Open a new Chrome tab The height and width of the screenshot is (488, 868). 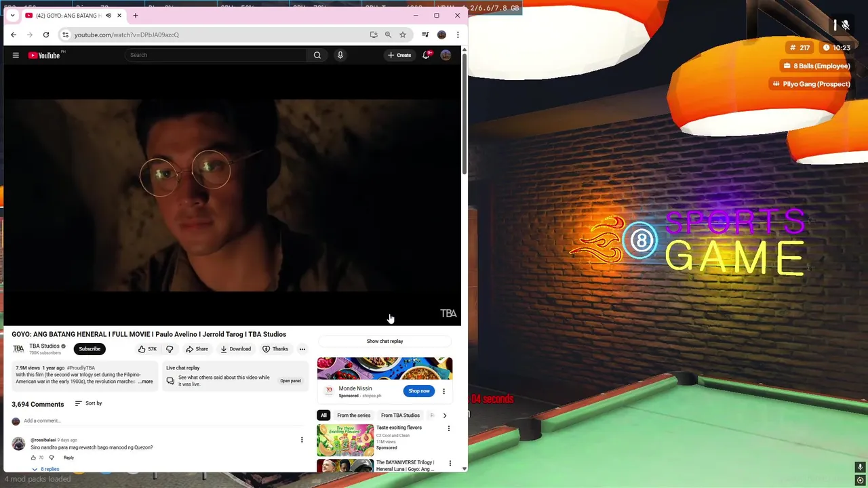click(x=136, y=15)
